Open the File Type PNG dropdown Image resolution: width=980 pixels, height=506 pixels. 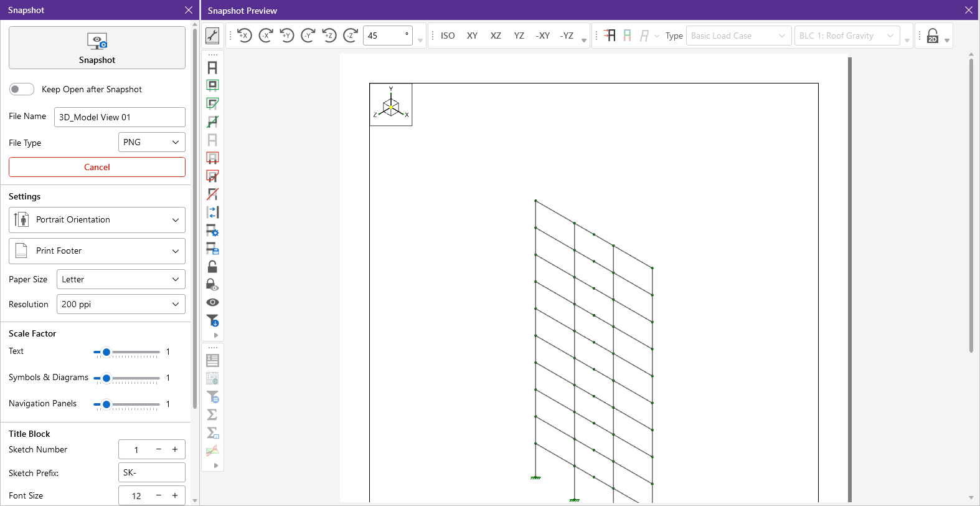(x=152, y=142)
